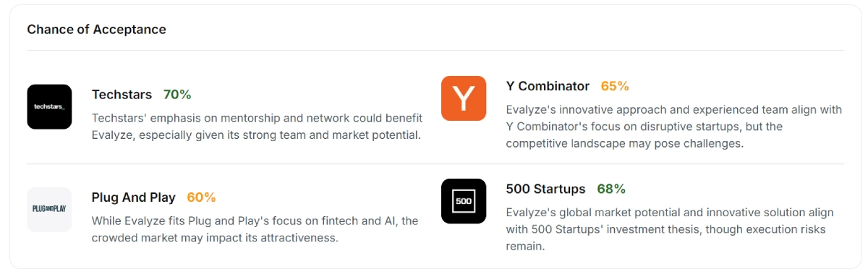Click the 65% score next to Y Combinator
868x277 pixels.
(615, 86)
